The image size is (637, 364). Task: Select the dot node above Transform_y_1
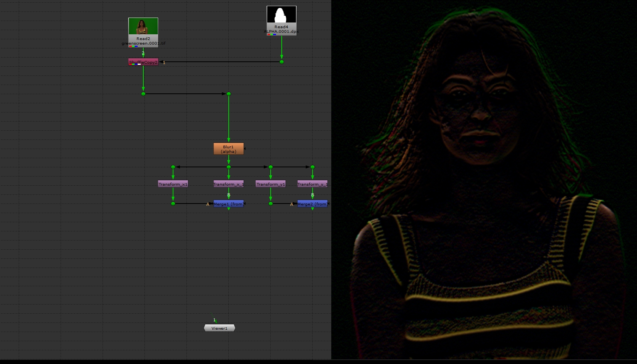click(x=313, y=167)
